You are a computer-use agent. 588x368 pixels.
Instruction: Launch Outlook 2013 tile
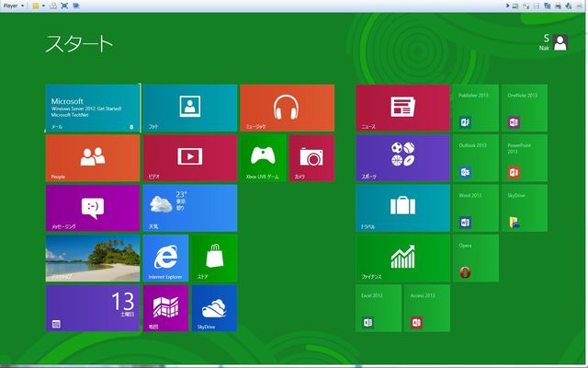(x=476, y=158)
